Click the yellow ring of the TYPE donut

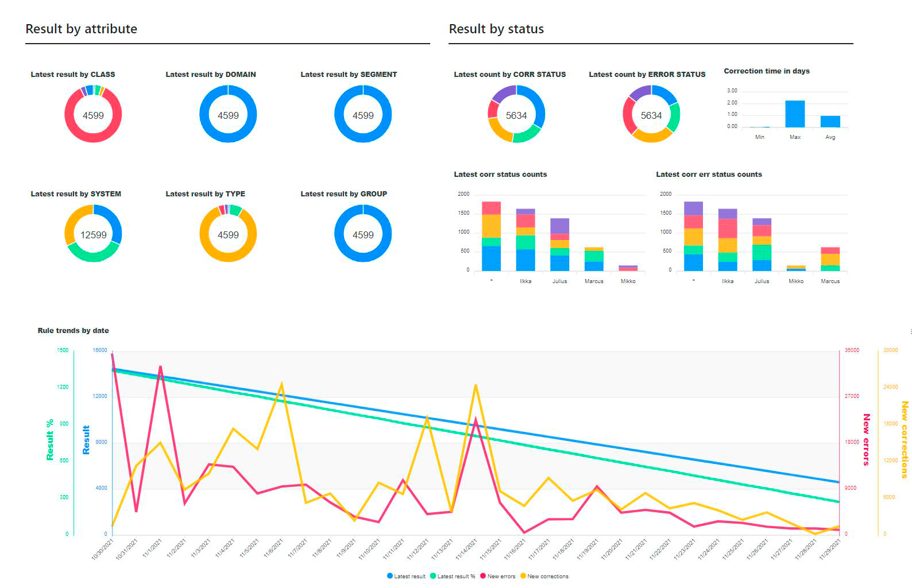(228, 257)
